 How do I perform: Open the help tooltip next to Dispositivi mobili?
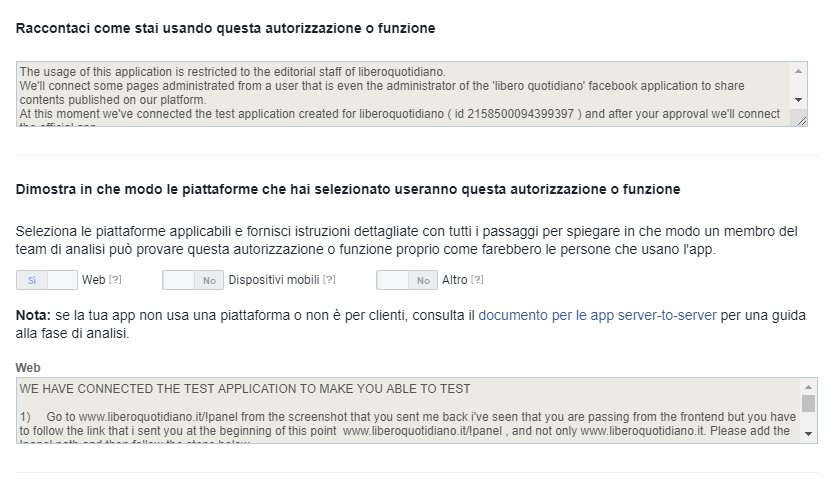point(329,281)
